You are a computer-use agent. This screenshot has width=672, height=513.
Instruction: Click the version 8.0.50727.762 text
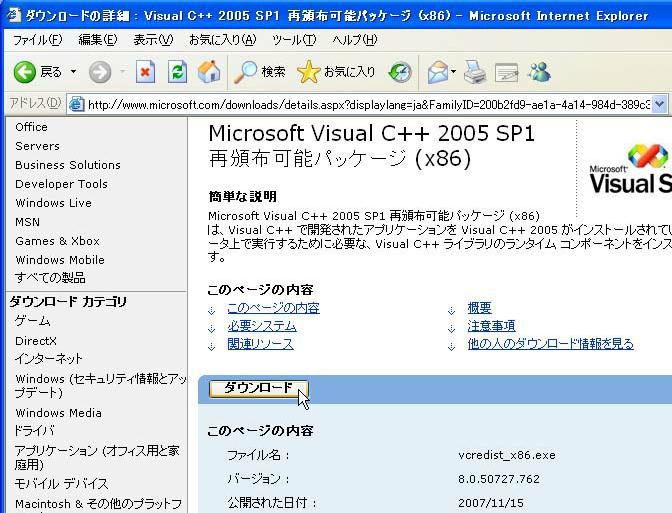click(499, 479)
